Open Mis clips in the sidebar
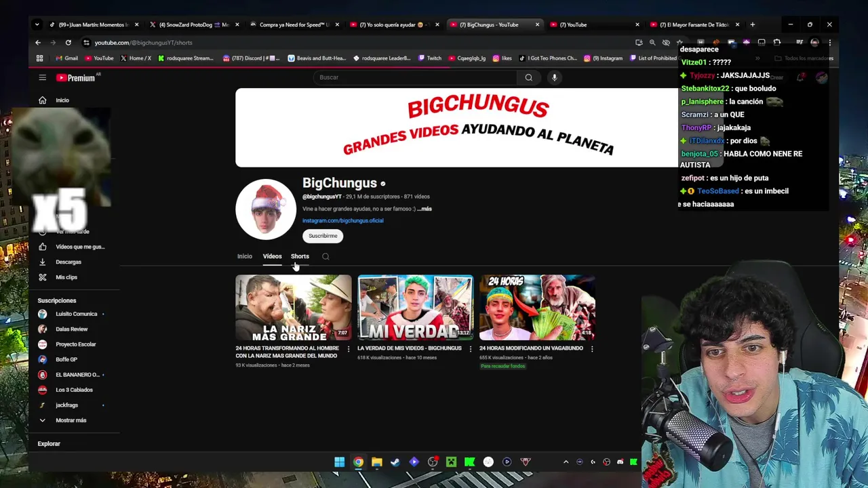 (66, 277)
